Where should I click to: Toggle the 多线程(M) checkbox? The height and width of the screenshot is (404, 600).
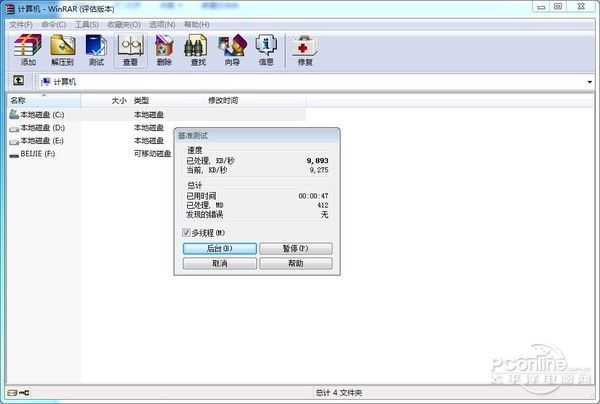tap(186, 233)
